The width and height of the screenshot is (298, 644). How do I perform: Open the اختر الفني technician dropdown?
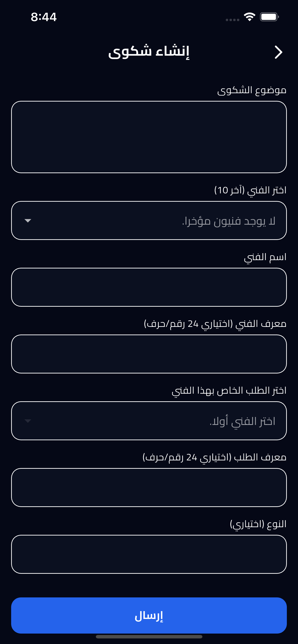coord(149,220)
